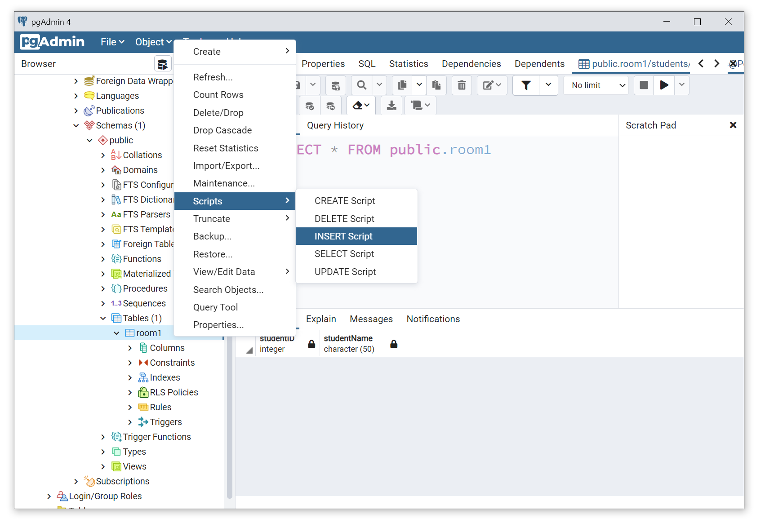Click the studentName column header
The height and width of the screenshot is (532, 765).
point(360,344)
